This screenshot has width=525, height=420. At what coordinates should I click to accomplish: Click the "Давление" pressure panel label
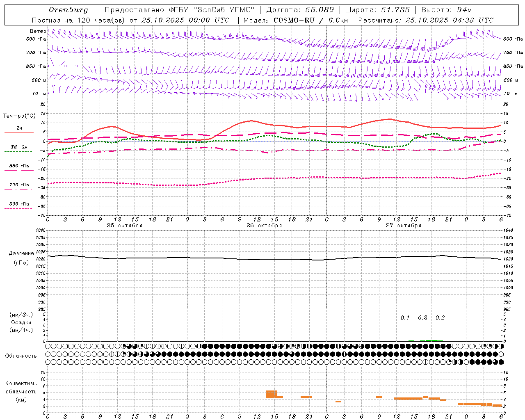point(21,253)
